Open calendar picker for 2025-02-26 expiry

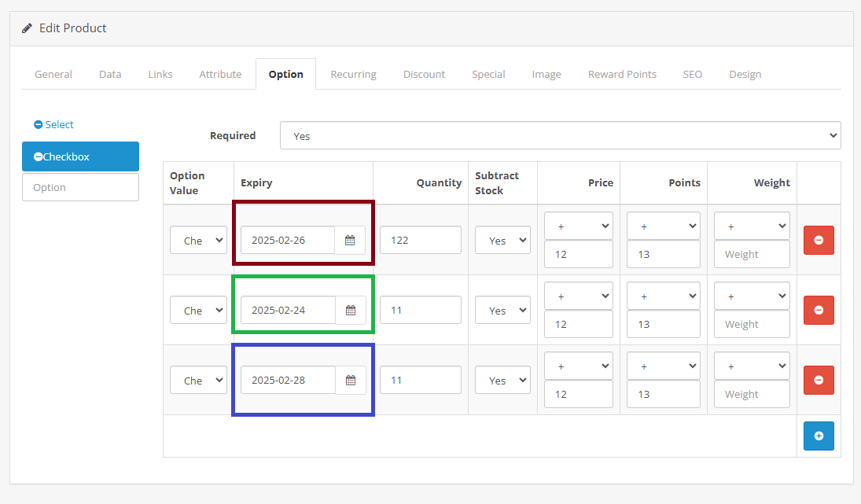tap(351, 241)
